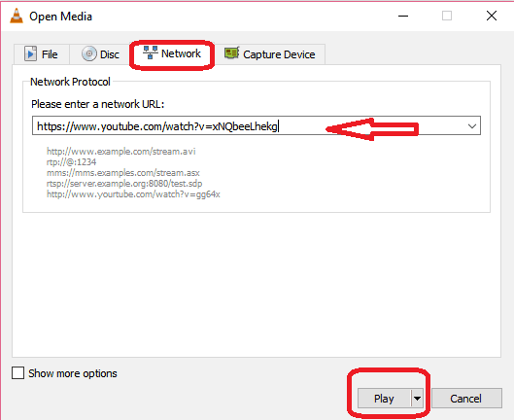Click example rtp://@:1234 text
This screenshot has width=514, height=420.
[x=72, y=162]
